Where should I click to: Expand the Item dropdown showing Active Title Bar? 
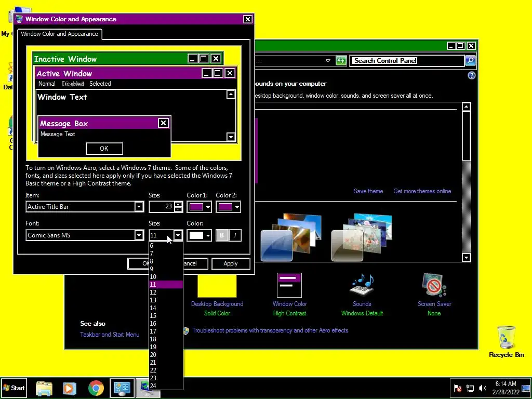coord(138,207)
